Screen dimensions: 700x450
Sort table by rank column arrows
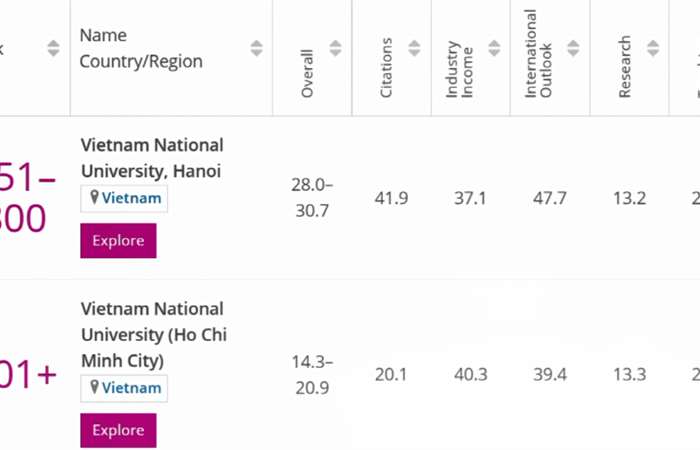[53, 48]
